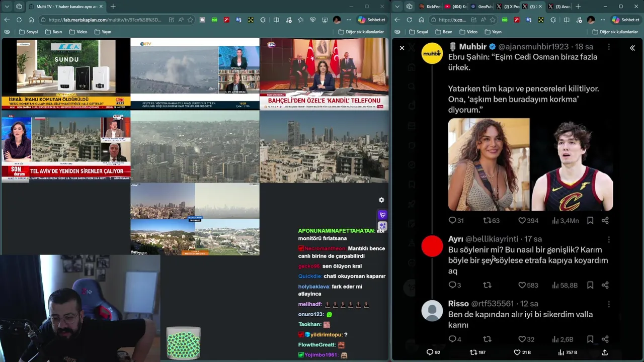Open the bottom bar replies count 92
Viewport: 644px width, 362px height.
coord(433,352)
